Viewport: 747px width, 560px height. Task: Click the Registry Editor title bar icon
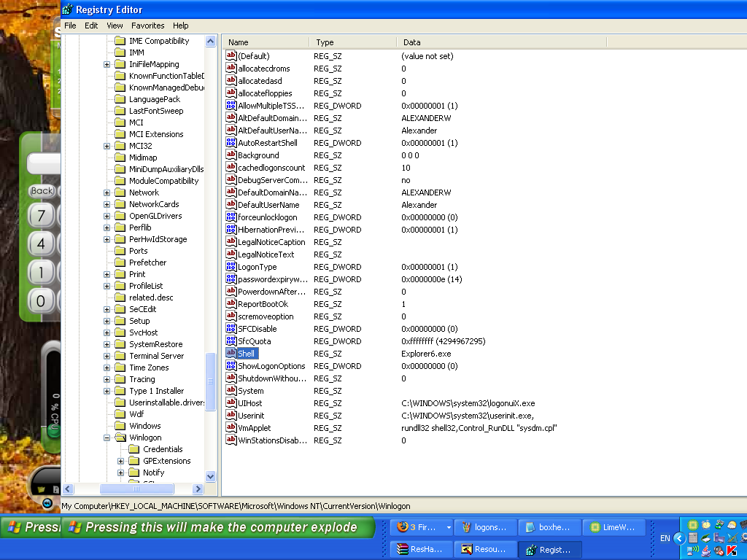[68, 9]
